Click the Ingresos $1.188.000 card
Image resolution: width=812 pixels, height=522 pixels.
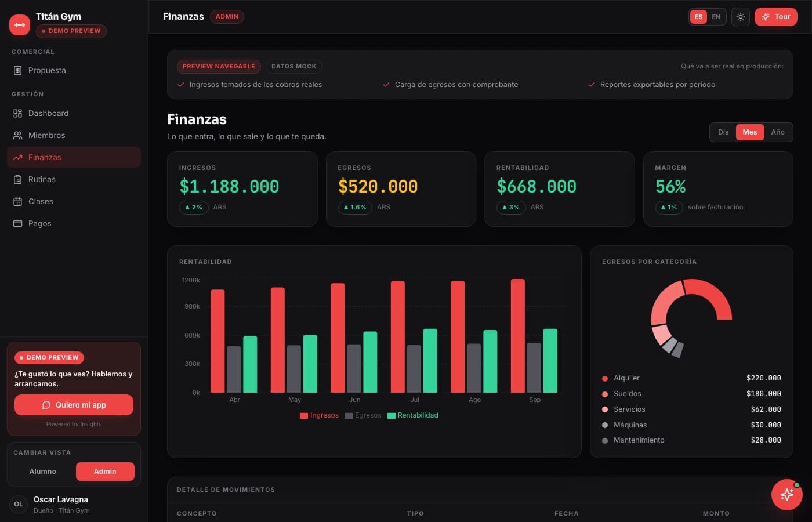click(x=242, y=189)
